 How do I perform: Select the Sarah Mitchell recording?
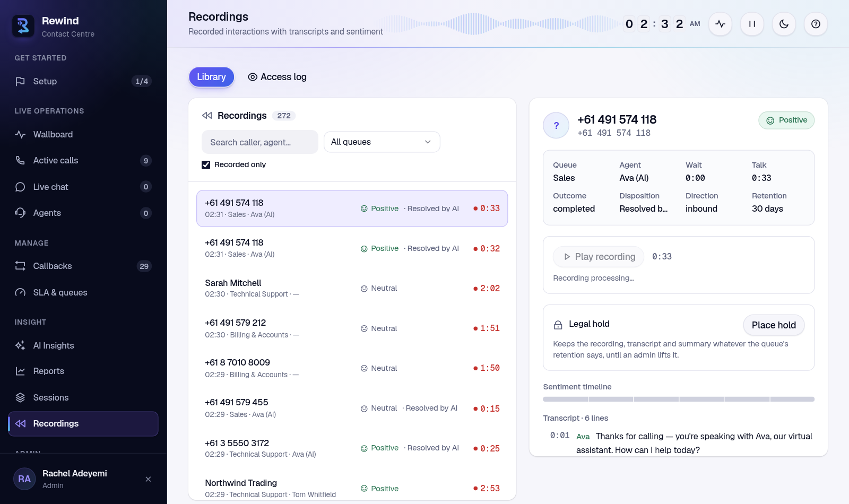pos(352,288)
